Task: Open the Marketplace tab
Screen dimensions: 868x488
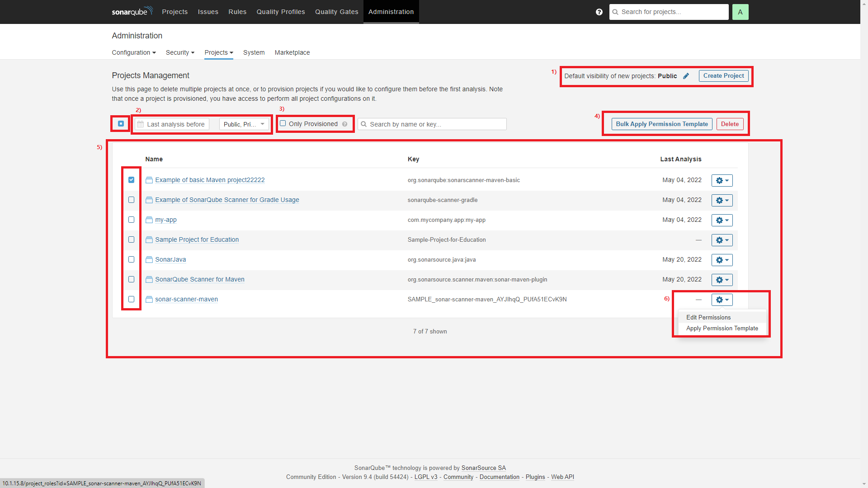Action: click(292, 53)
